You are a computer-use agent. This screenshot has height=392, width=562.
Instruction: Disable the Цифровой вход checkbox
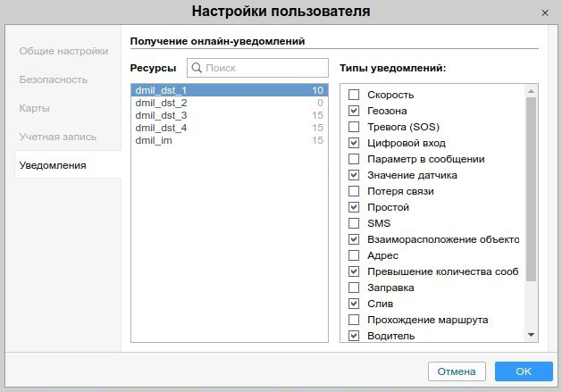click(354, 143)
